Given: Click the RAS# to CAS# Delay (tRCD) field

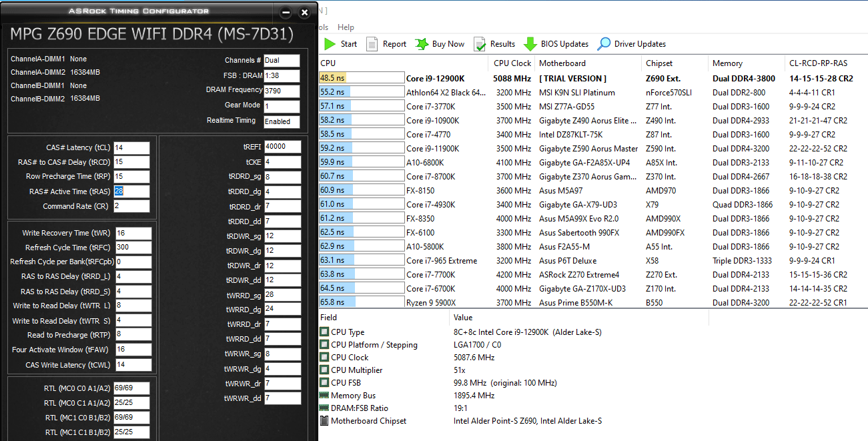Looking at the screenshot, I should (x=131, y=162).
